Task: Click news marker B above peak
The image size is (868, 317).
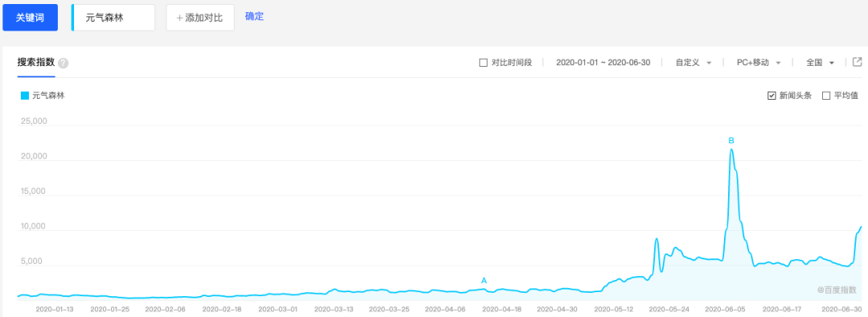Action: tap(731, 140)
